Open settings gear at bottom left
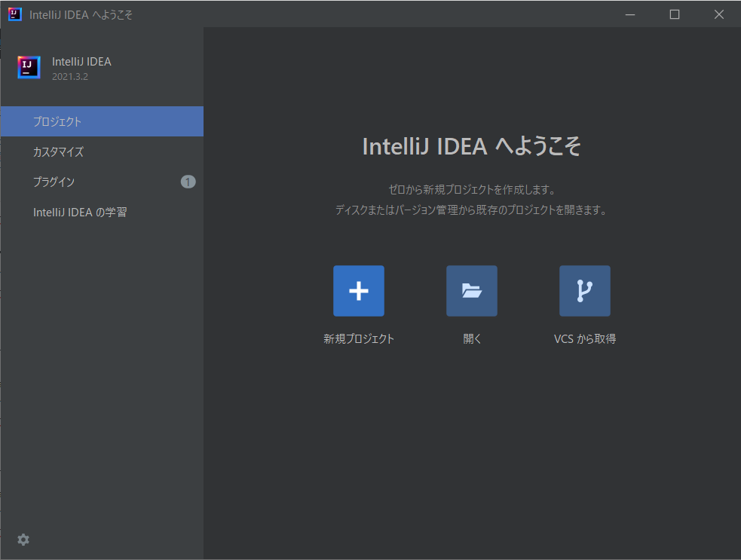 tap(23, 540)
